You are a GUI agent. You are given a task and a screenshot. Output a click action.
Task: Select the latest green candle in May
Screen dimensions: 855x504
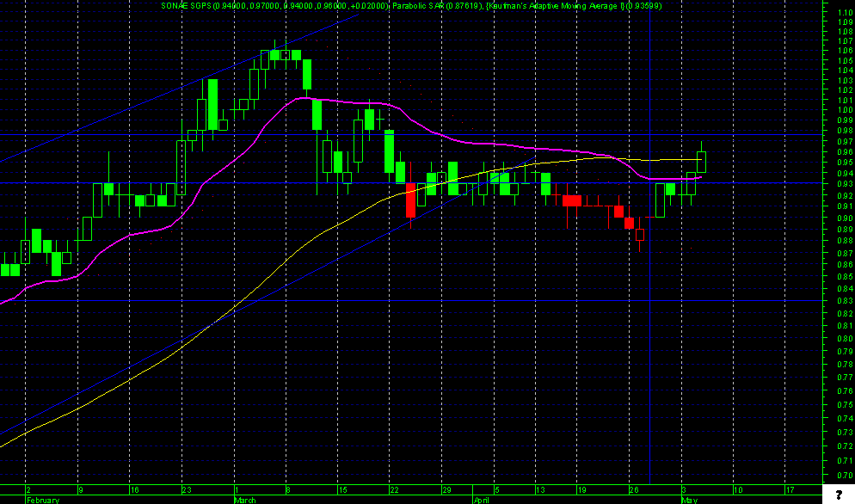pos(701,162)
